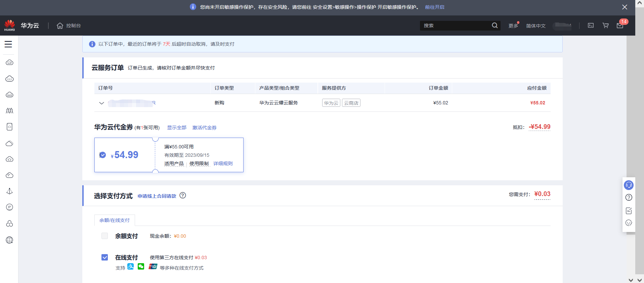Deselect the ¥54.99 voucher checkmark
This screenshot has height=283, width=644.
tap(103, 155)
